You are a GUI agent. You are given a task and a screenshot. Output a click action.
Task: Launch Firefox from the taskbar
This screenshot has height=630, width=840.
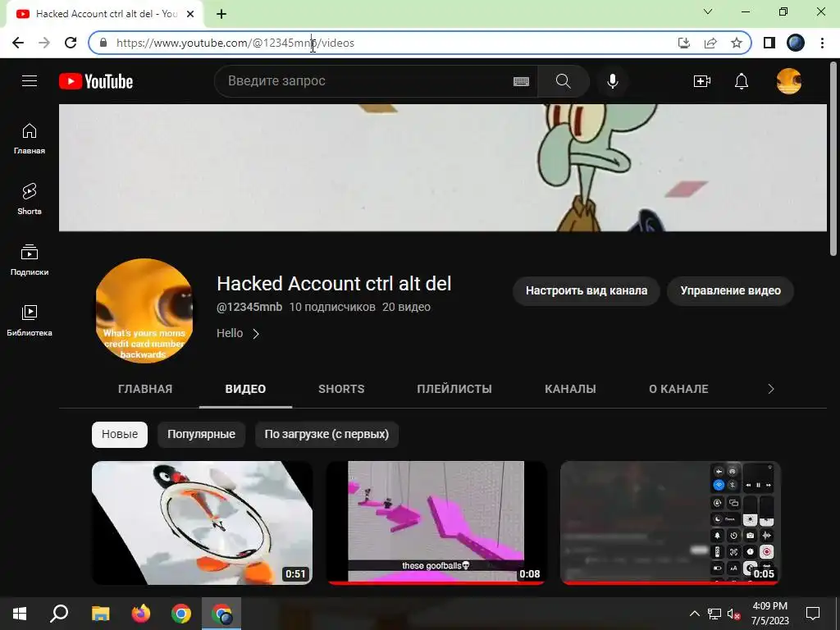(x=141, y=614)
